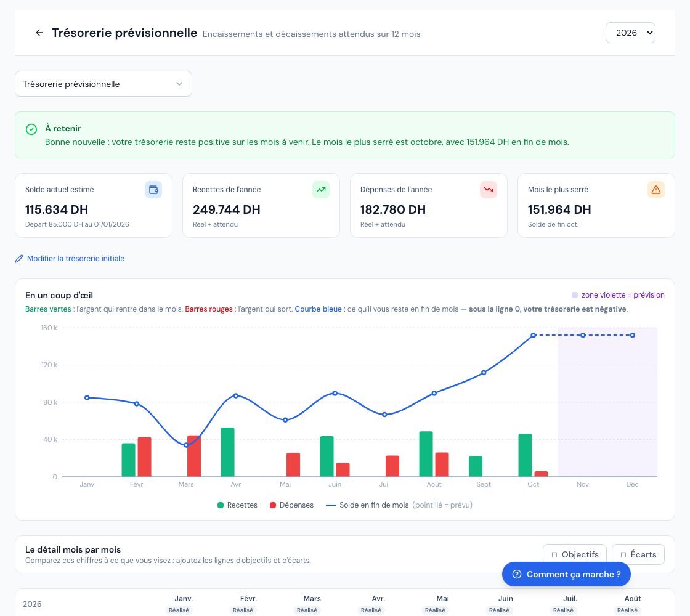The width and height of the screenshot is (690, 616).
Task: Click the October balance point on curve
Action: tap(534, 335)
